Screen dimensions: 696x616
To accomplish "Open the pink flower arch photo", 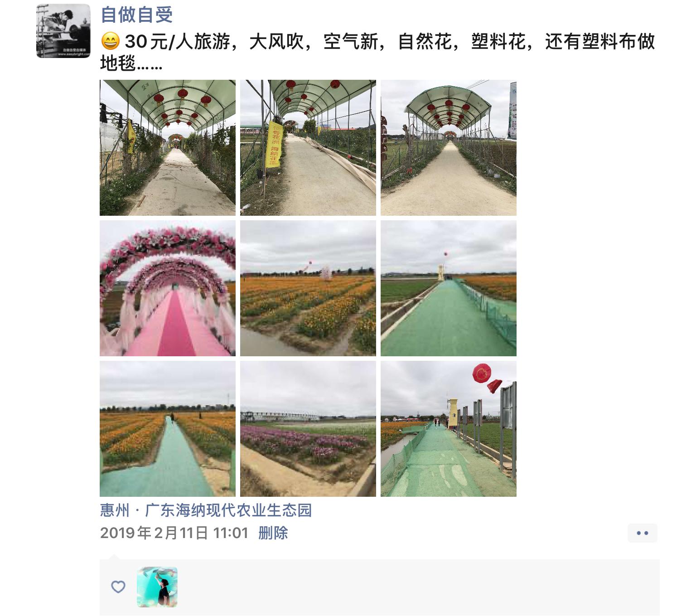I will click(168, 288).
